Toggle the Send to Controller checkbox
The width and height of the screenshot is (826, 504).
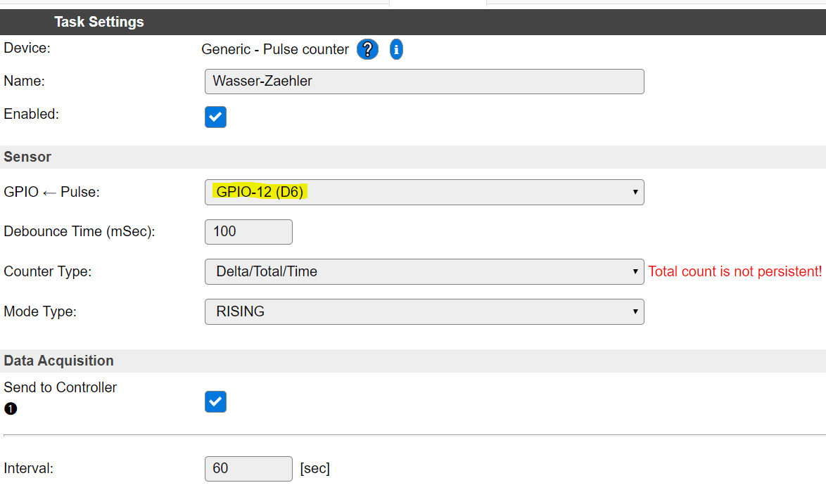[215, 401]
